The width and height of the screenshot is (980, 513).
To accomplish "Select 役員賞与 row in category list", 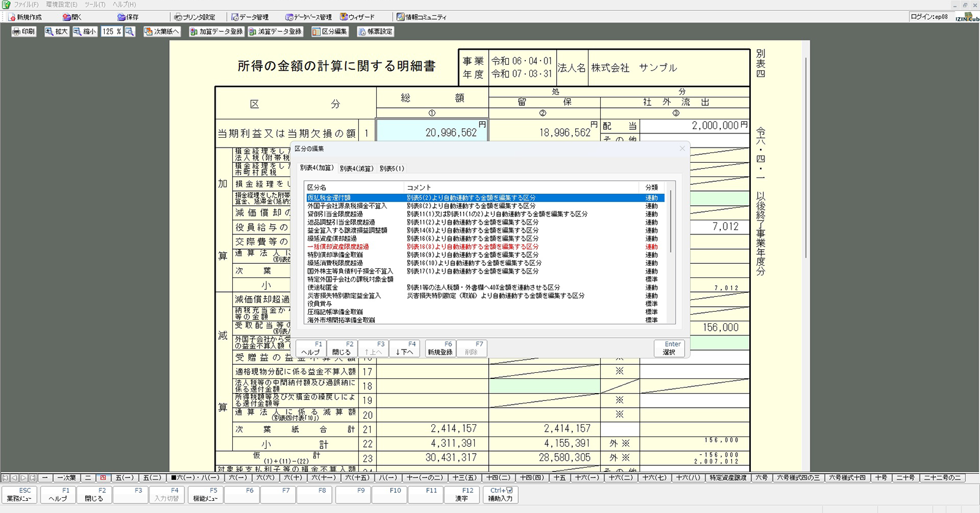I will (x=320, y=304).
